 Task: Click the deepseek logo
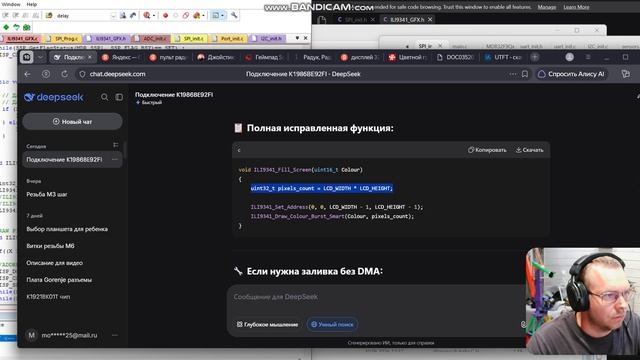click(53, 97)
